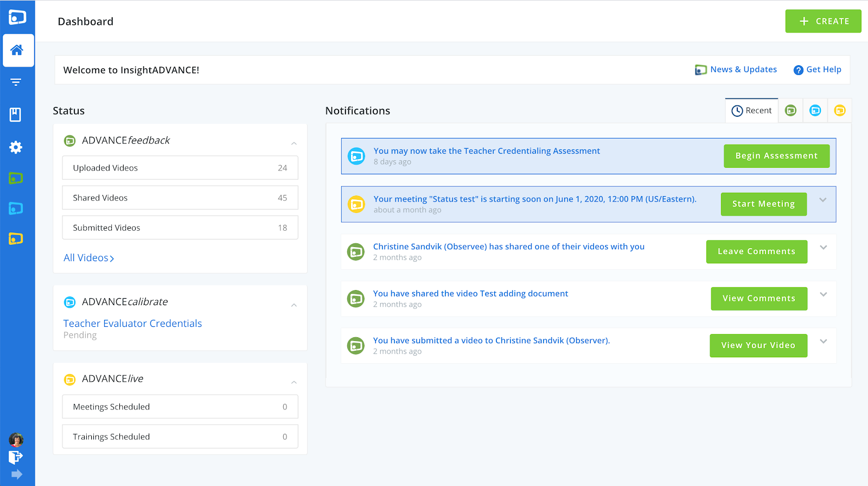Click the News & Updates logo icon
The image size is (868, 486).
(700, 70)
